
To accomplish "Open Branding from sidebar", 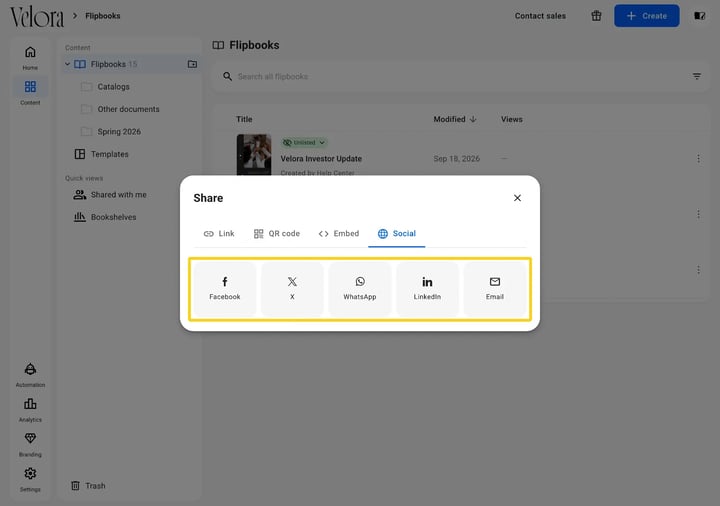I will [30, 444].
